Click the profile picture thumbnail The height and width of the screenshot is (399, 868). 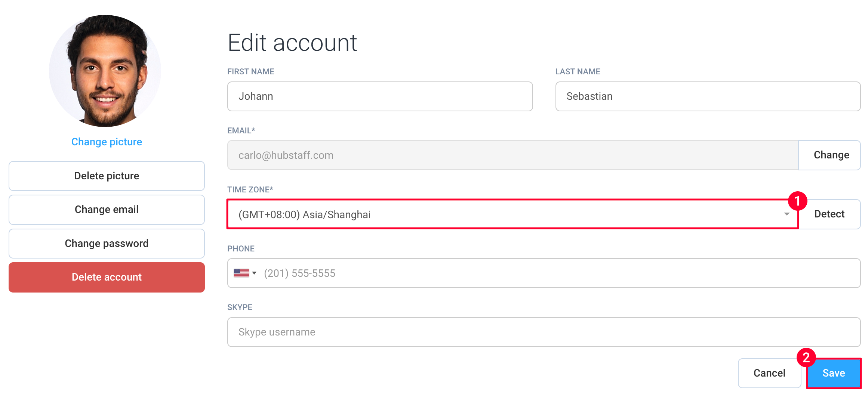[x=105, y=71]
